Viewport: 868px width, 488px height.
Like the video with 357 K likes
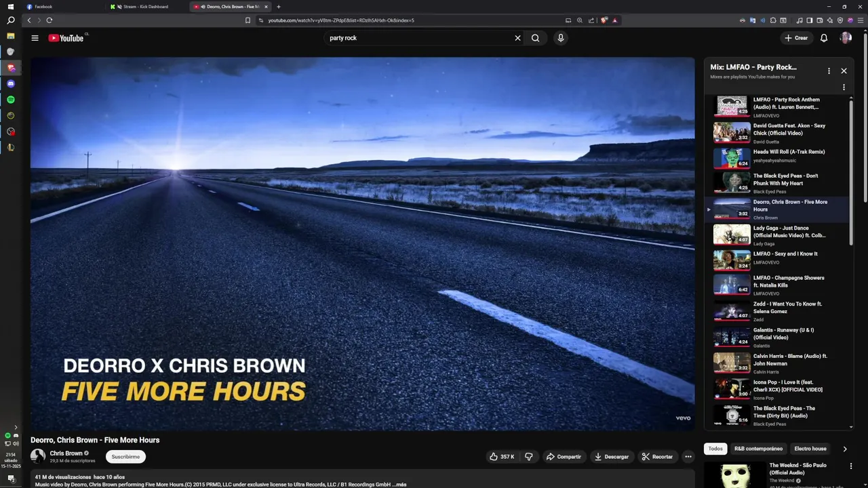click(502, 457)
